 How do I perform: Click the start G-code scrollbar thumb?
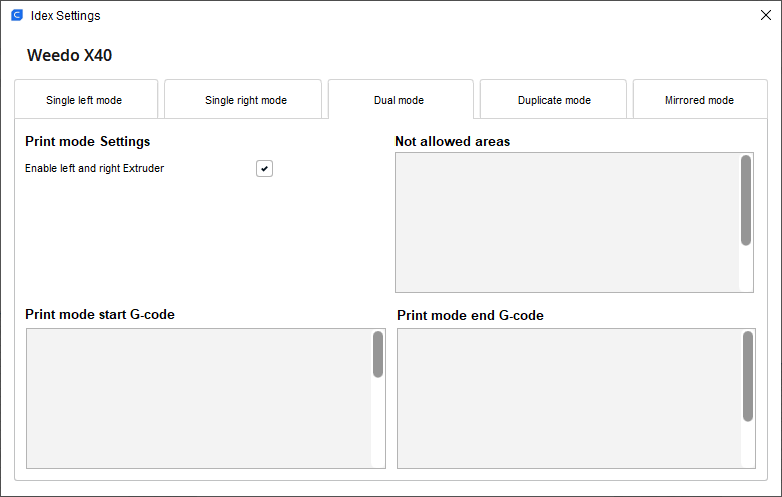point(378,354)
